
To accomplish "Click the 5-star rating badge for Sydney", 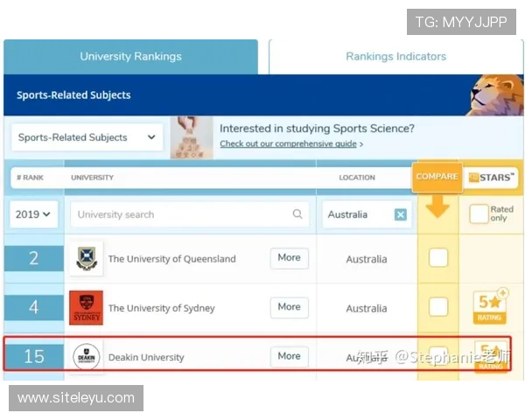I will [x=490, y=307].
